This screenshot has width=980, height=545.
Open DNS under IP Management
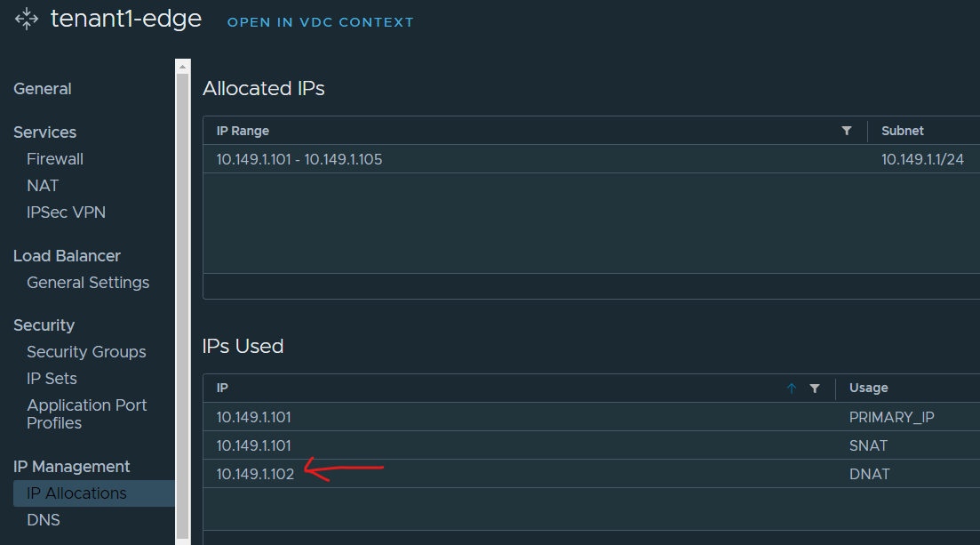[x=44, y=520]
